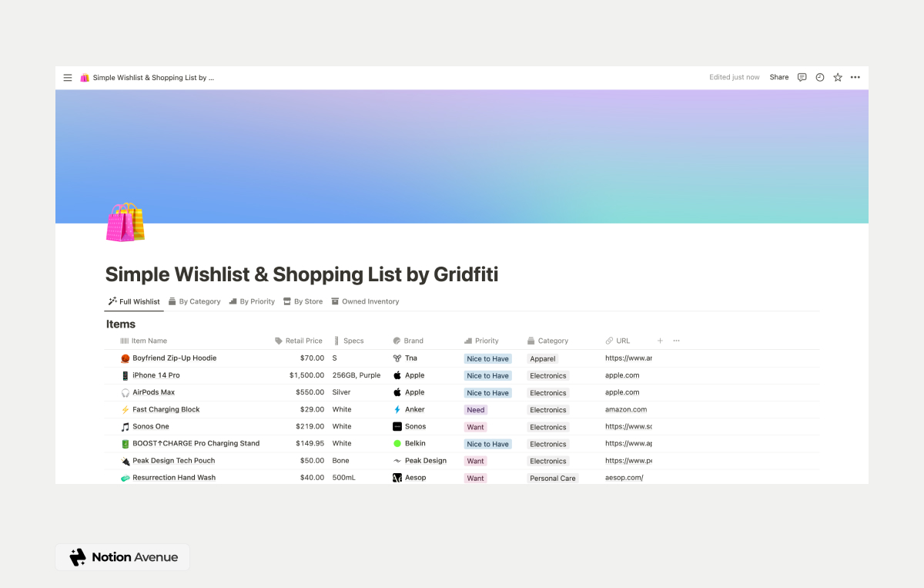Switch to the By Category tab

pyautogui.click(x=195, y=301)
